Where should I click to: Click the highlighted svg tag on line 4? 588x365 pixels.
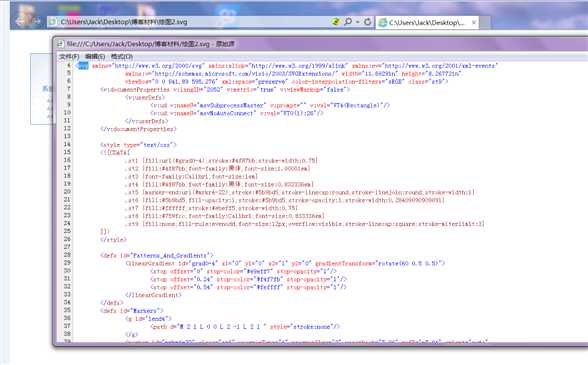83,66
